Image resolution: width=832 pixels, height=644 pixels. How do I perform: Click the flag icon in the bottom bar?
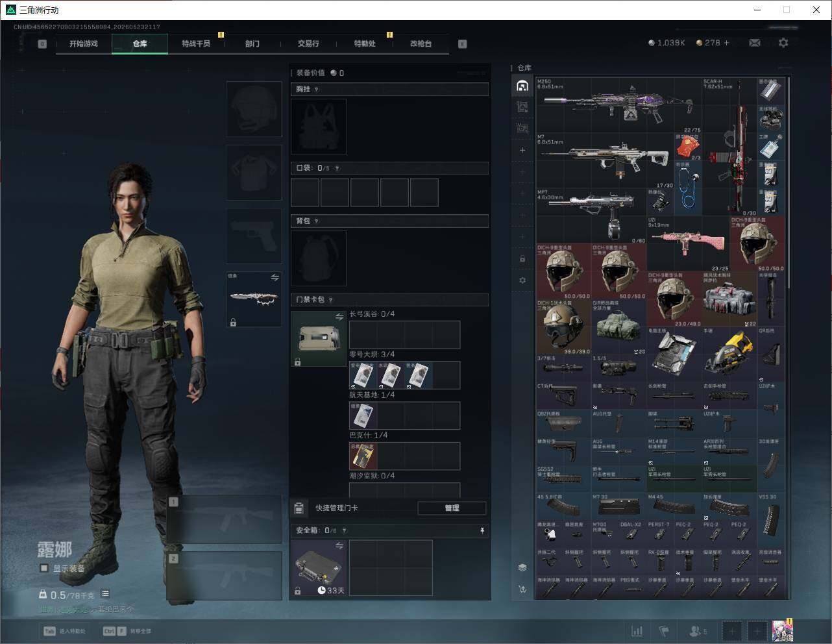664,631
